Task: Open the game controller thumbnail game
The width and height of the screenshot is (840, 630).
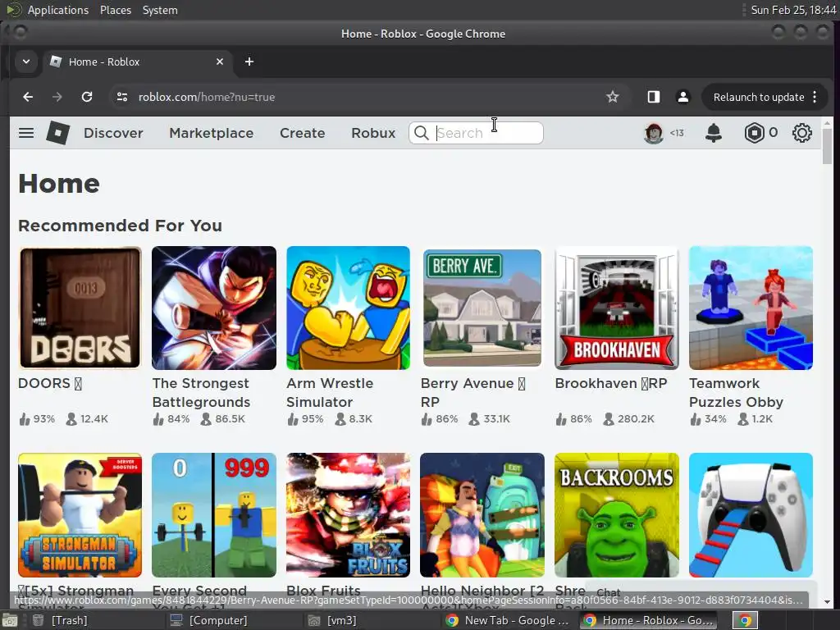Action: (x=751, y=515)
